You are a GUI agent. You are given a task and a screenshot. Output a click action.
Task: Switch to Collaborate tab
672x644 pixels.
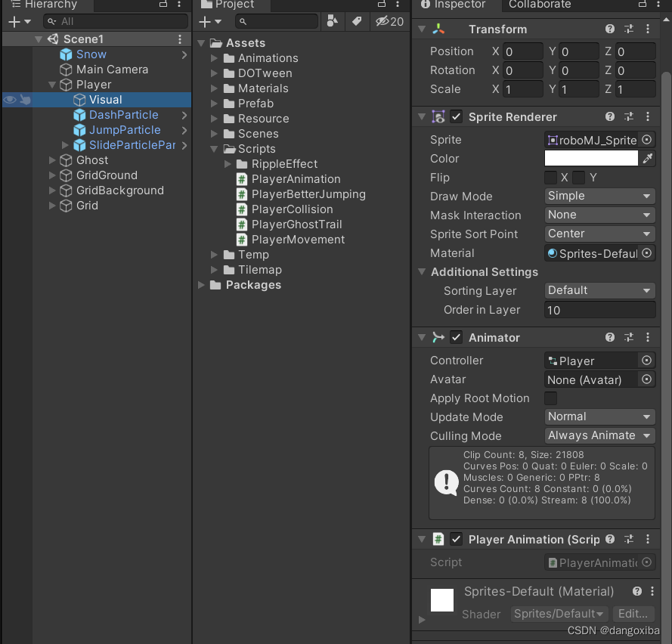point(540,5)
